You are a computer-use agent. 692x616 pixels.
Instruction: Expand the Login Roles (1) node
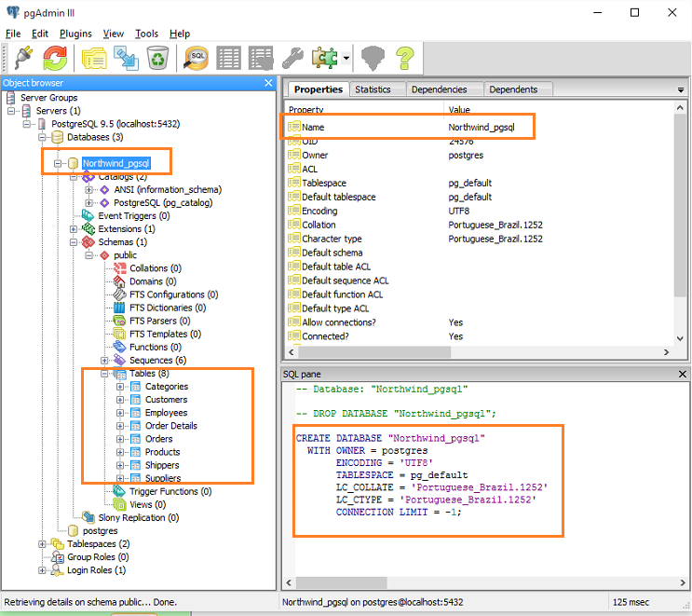(x=42, y=570)
